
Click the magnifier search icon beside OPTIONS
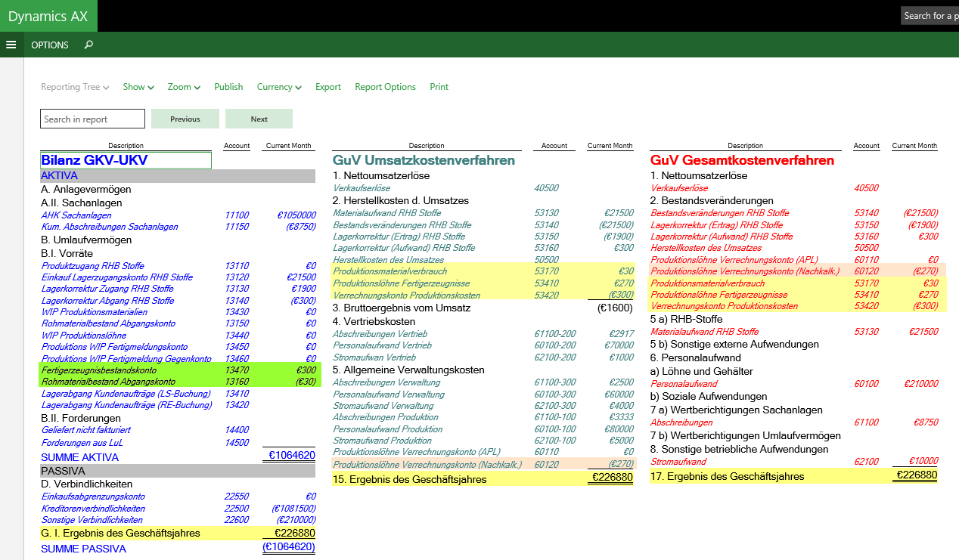pyautogui.click(x=88, y=45)
